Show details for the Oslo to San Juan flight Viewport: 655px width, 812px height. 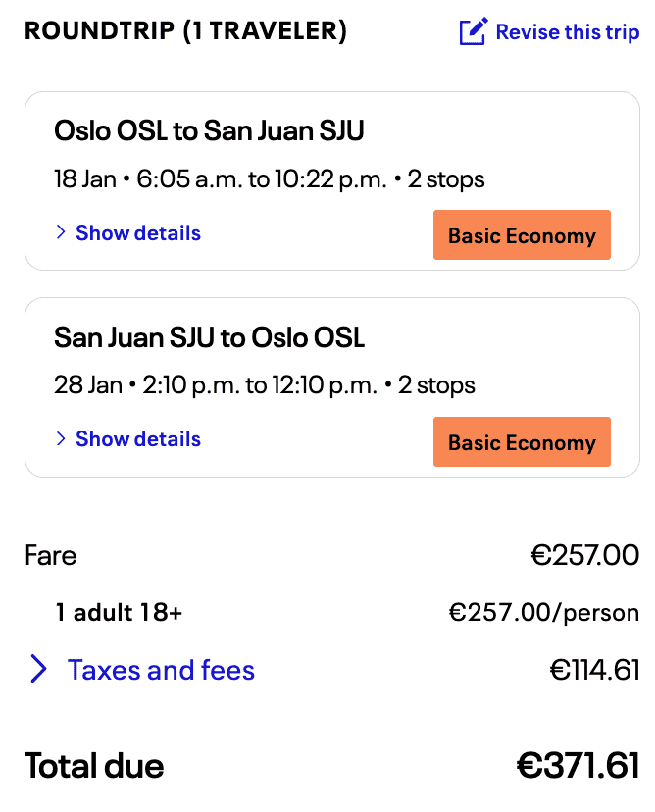point(137,233)
